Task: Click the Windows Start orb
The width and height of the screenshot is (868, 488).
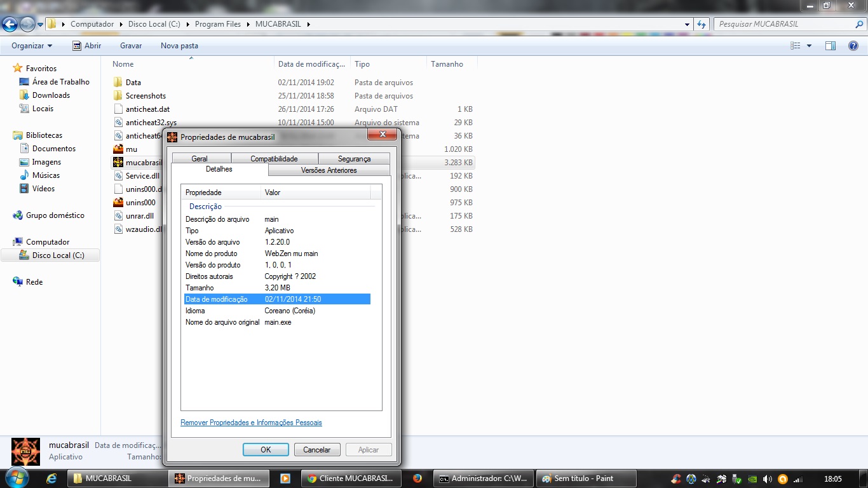Action: tap(17, 477)
